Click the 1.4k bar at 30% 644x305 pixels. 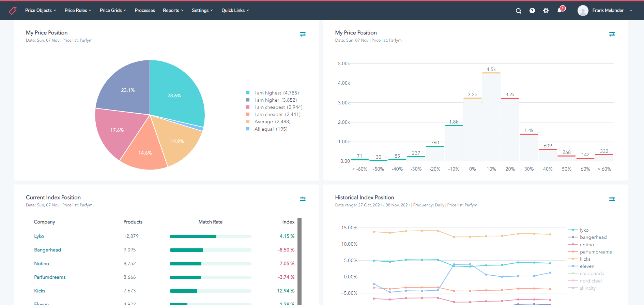pyautogui.click(x=529, y=148)
